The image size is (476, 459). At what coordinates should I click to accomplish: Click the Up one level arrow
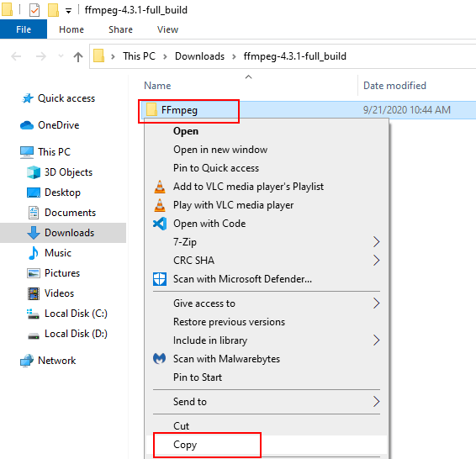pos(78,56)
